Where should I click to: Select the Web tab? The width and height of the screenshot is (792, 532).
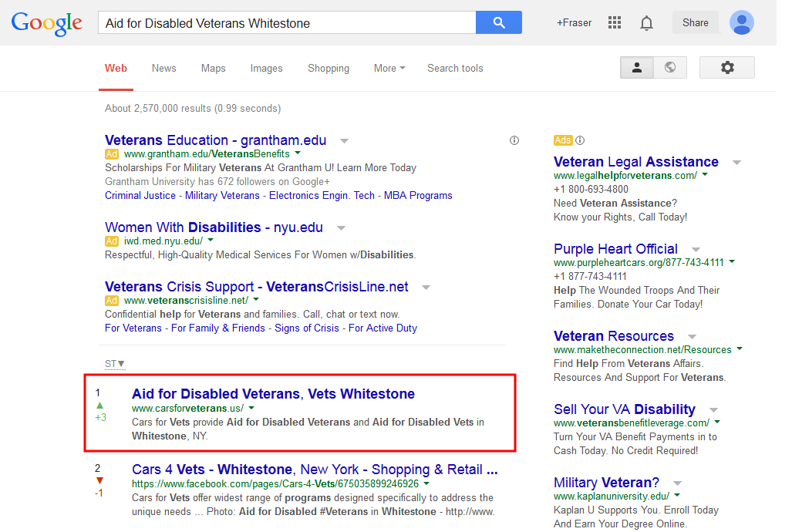point(116,68)
